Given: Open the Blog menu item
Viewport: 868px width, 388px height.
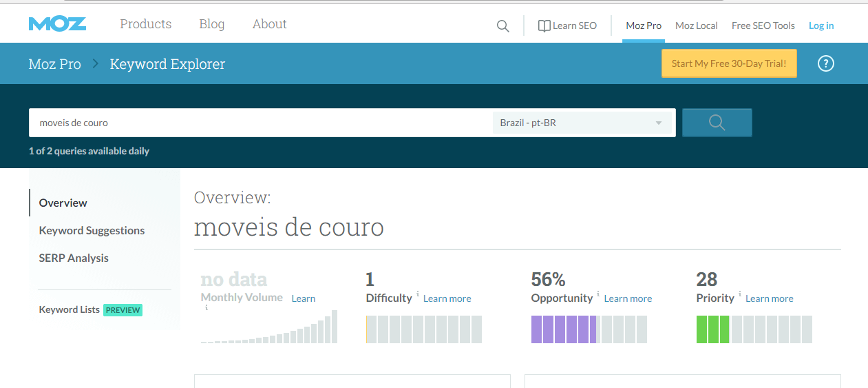Looking at the screenshot, I should (x=211, y=24).
